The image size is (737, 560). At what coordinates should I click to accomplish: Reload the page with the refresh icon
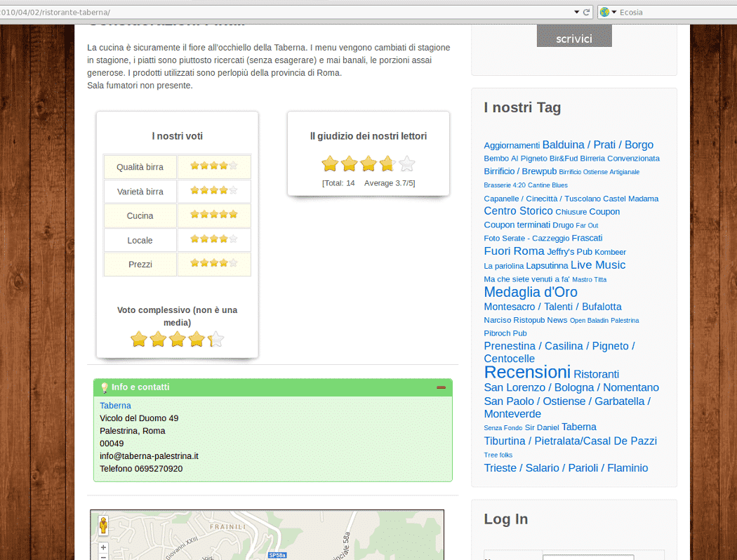click(587, 12)
